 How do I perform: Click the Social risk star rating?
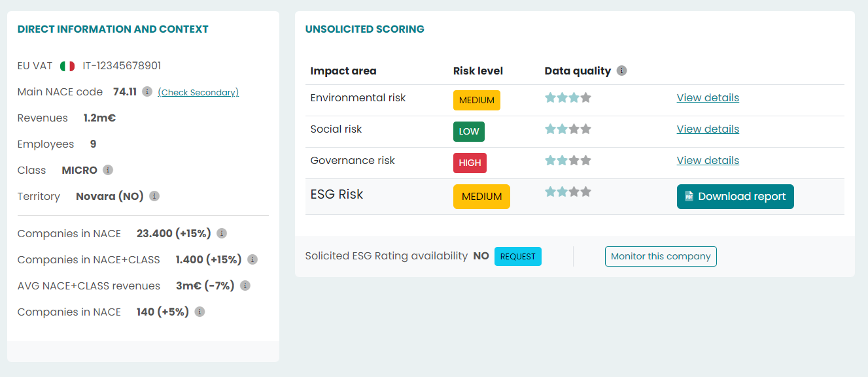pos(568,129)
